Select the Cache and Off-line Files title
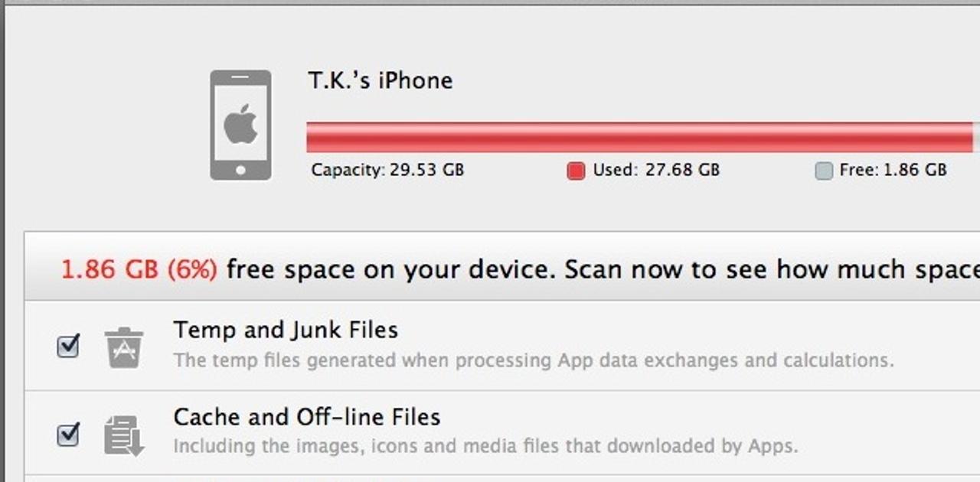The height and width of the screenshot is (482, 980). click(307, 417)
